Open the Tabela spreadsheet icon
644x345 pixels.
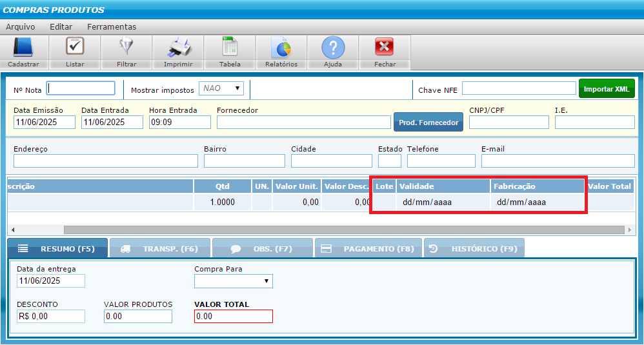(230, 48)
